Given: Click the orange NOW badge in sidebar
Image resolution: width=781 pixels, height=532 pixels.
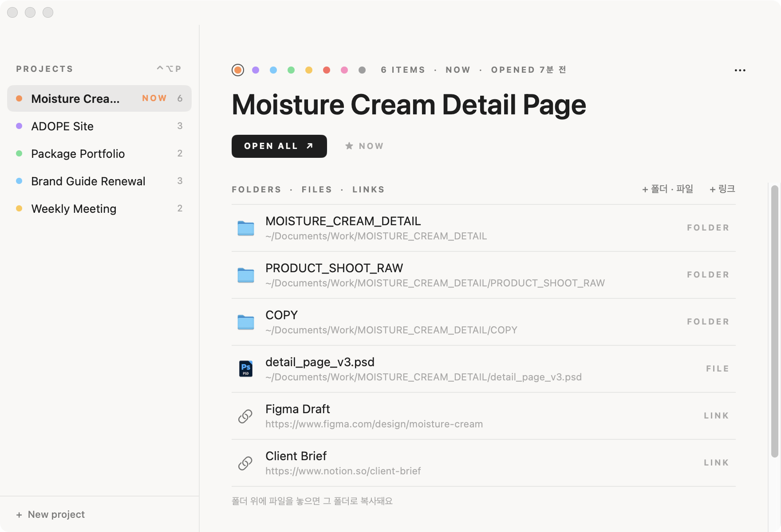Looking at the screenshot, I should (x=154, y=98).
